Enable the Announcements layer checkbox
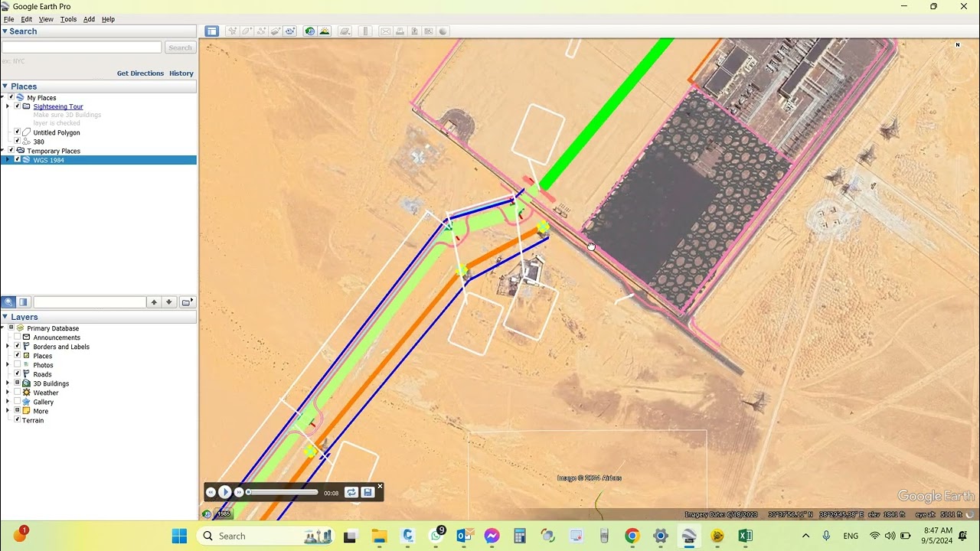This screenshot has height=551, width=980. pos(18,337)
